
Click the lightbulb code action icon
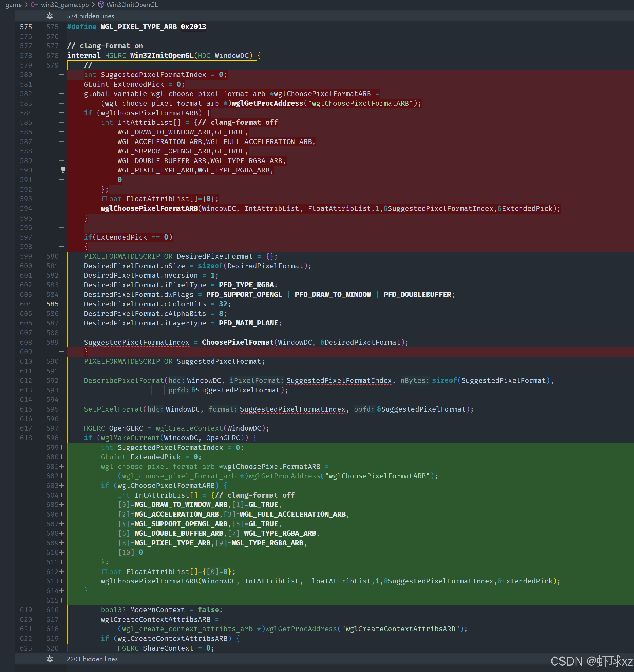[x=63, y=170]
